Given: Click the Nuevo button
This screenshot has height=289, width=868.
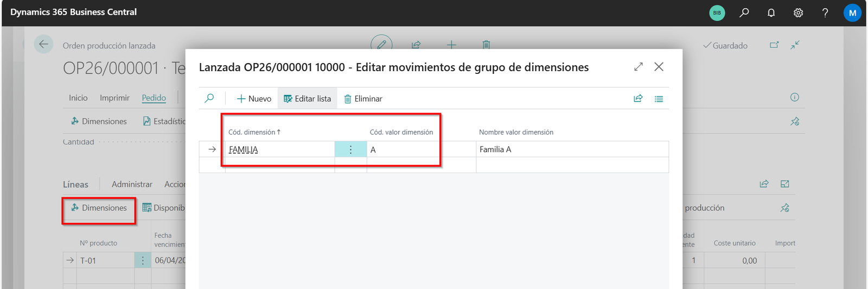Looking at the screenshot, I should [x=254, y=99].
